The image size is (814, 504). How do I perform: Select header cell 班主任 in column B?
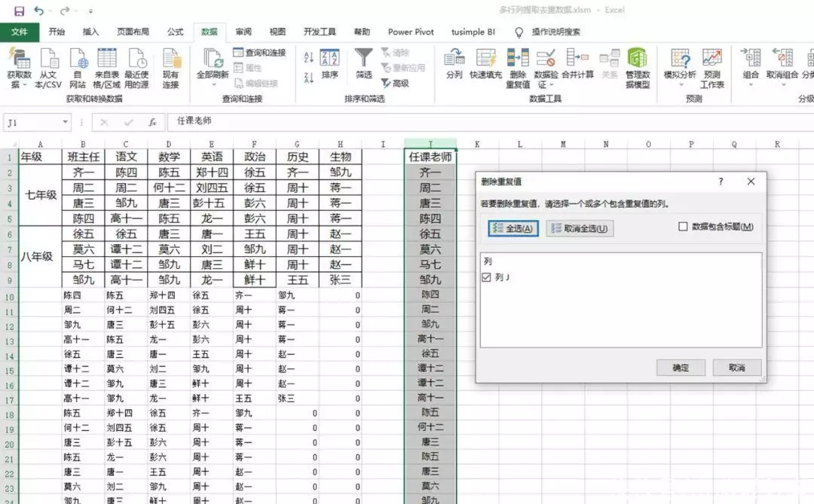pyautogui.click(x=83, y=157)
